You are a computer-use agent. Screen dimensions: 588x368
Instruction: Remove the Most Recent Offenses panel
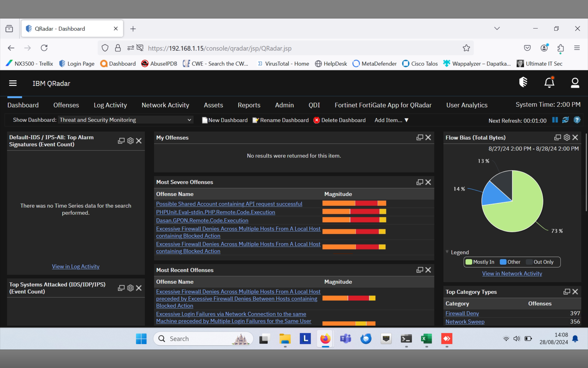[428, 270]
